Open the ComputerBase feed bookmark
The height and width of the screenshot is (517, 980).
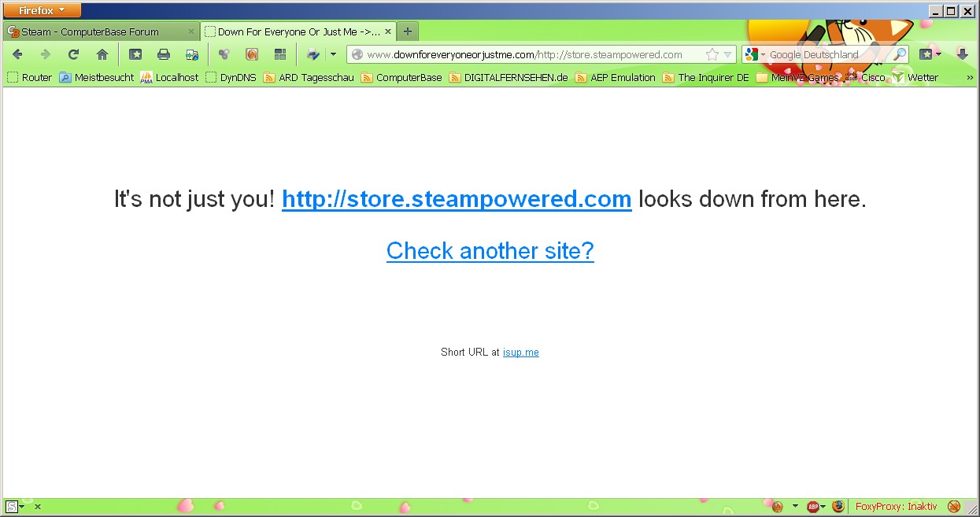[401, 77]
